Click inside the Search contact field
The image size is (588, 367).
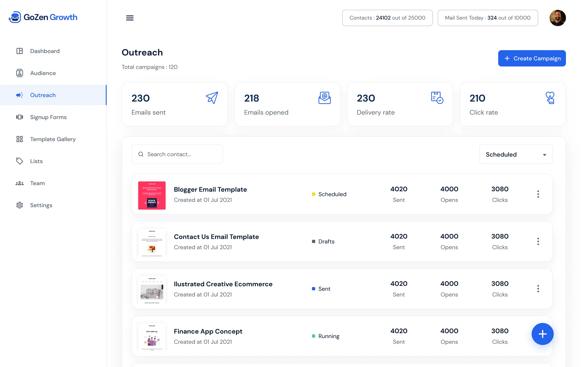[x=177, y=154]
